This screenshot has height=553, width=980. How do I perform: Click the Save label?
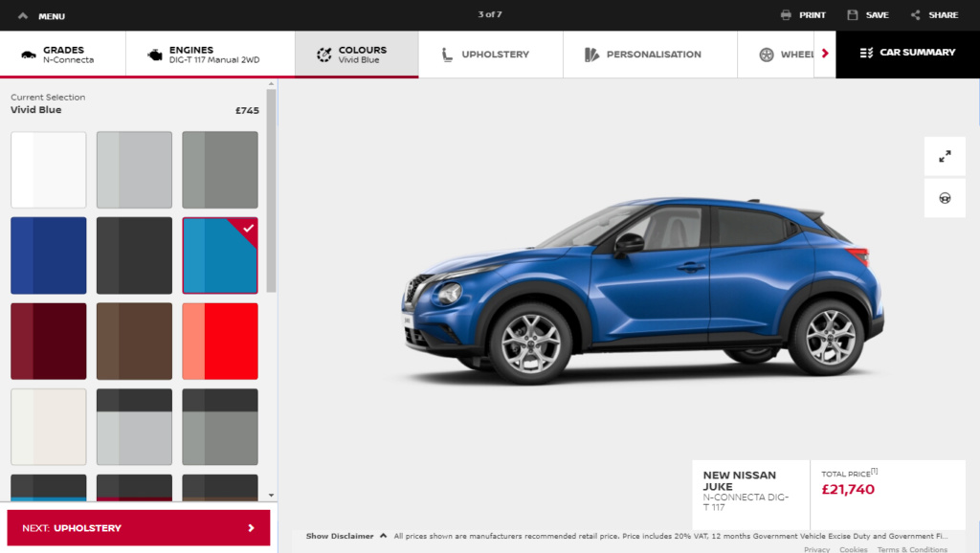877,15
